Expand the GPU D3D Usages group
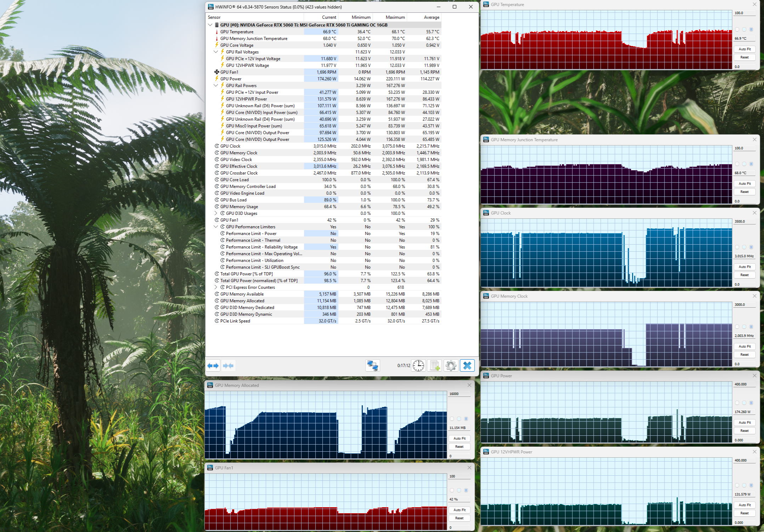Viewport: 764px width, 532px height. 216,213
